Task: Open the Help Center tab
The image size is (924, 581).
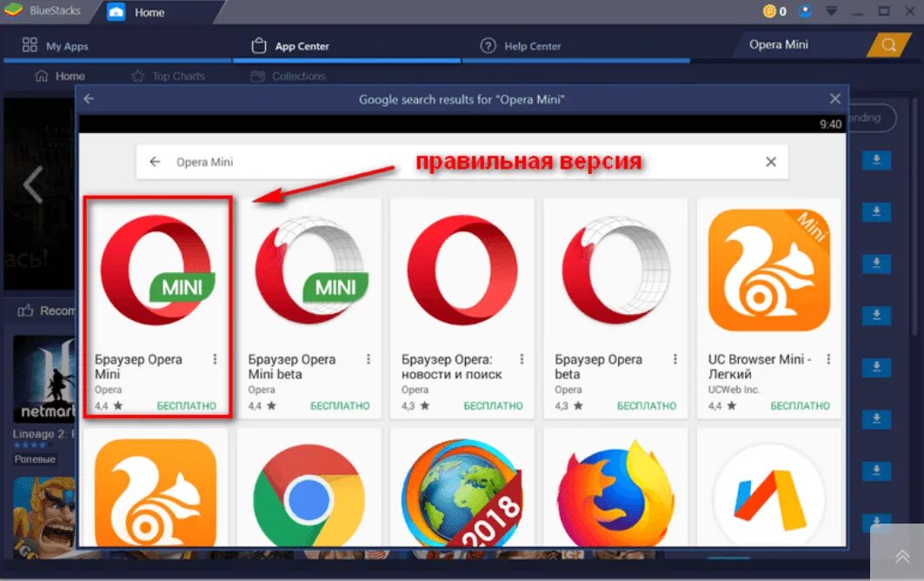Action: [x=521, y=46]
